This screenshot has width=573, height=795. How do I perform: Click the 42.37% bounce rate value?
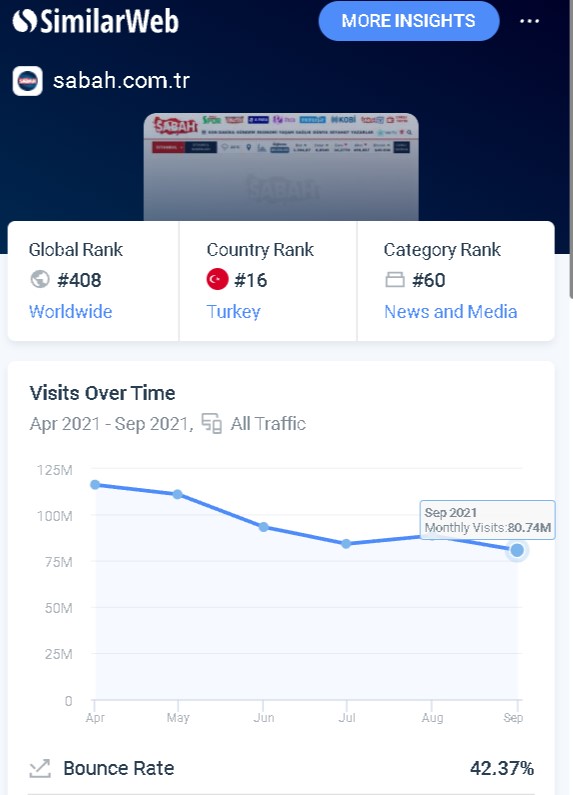[502, 768]
